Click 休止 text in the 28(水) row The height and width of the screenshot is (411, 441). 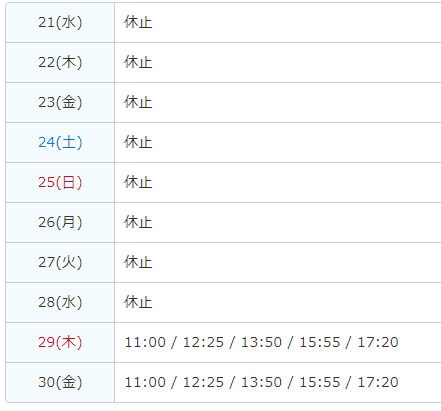[138, 302]
